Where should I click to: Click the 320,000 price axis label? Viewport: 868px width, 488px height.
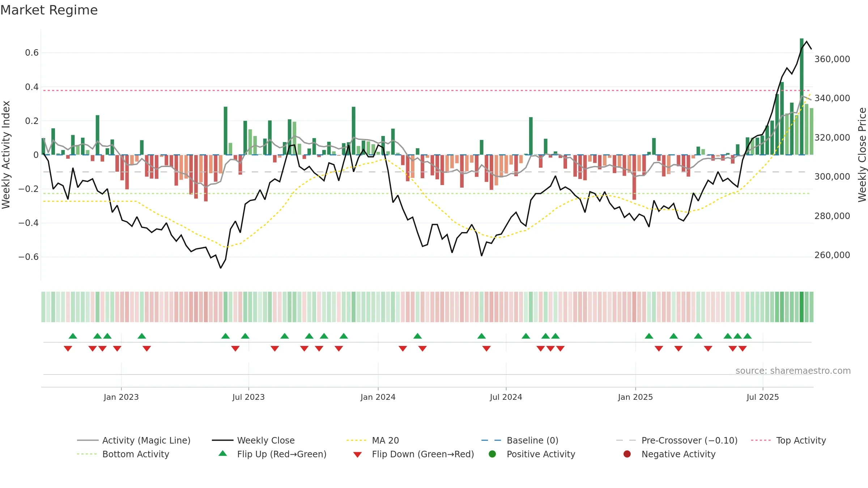[x=832, y=137]
